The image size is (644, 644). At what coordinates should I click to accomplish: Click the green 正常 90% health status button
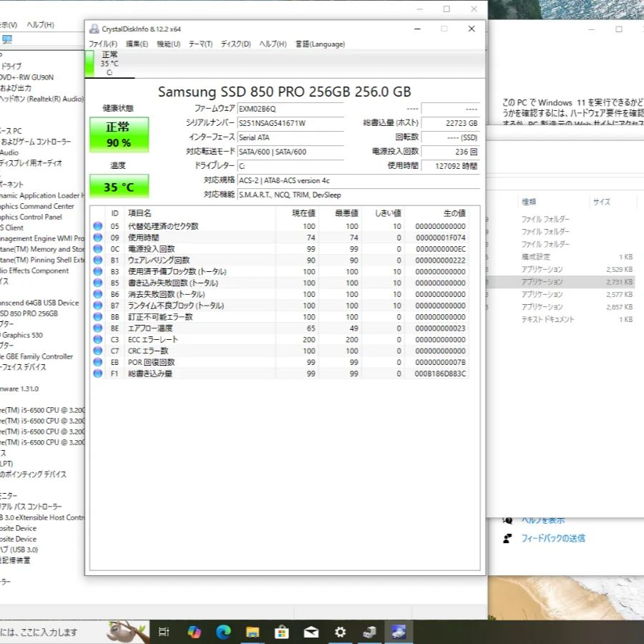pos(118,134)
